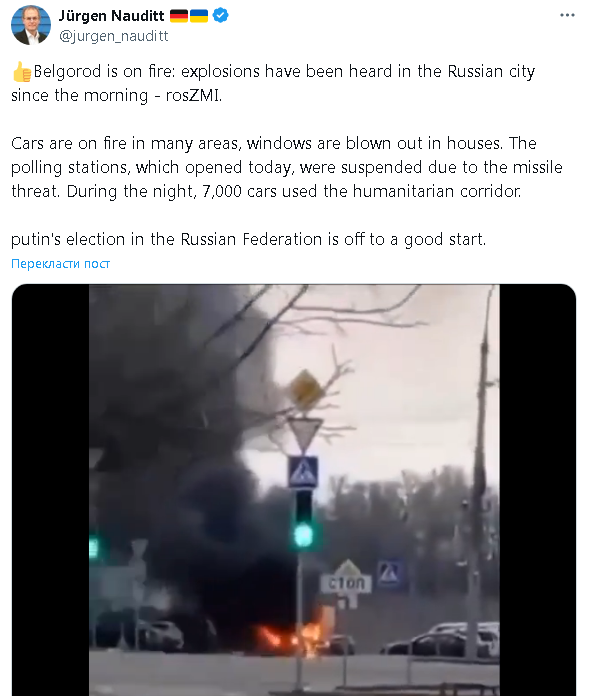Screen dimensions: 589x696
Task: Play the embedded Belgorod fire video
Action: tap(294, 490)
